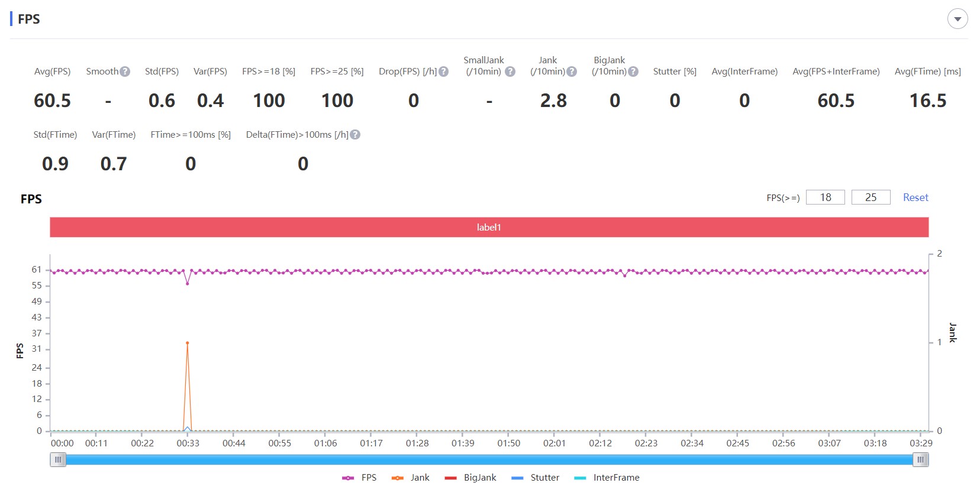Toggle the Stutter series in the legend

(536, 478)
